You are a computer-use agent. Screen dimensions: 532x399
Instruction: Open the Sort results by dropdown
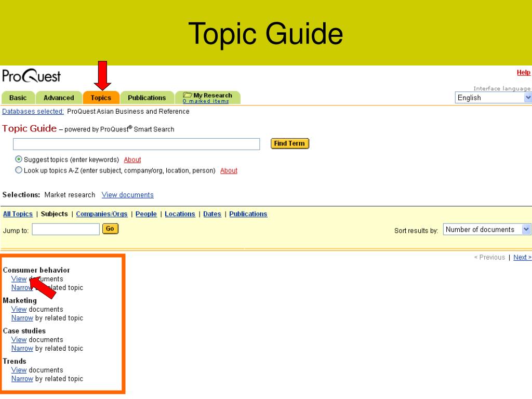486,229
